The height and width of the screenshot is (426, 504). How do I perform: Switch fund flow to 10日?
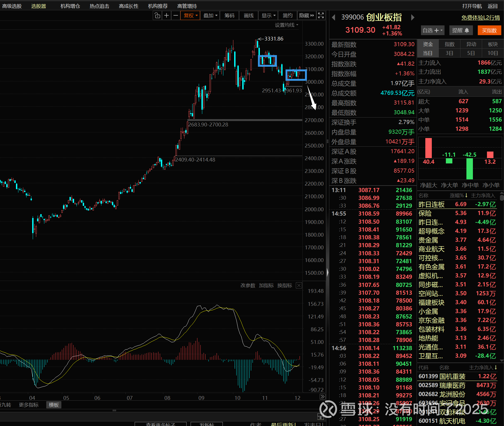pyautogui.click(x=493, y=53)
